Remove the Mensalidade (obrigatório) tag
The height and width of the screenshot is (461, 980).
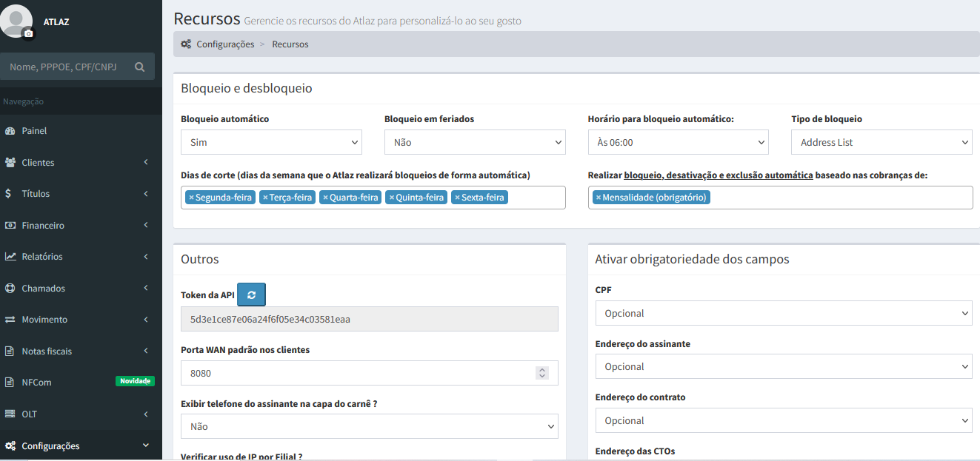[x=599, y=198]
